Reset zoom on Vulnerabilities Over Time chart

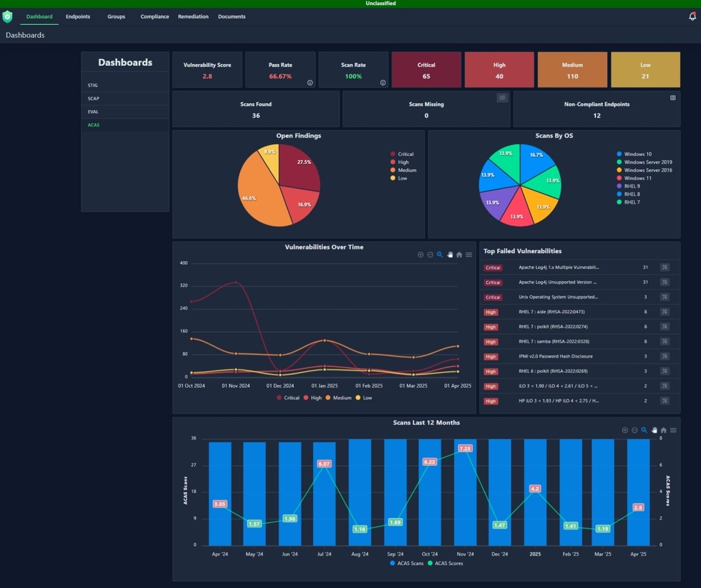(x=459, y=255)
